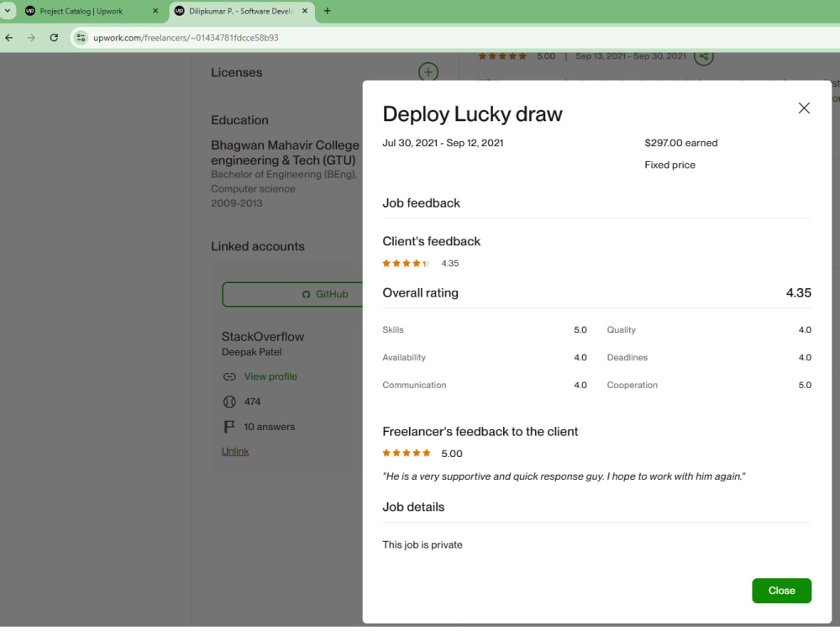Click the Deadlines rating row label

pos(627,357)
